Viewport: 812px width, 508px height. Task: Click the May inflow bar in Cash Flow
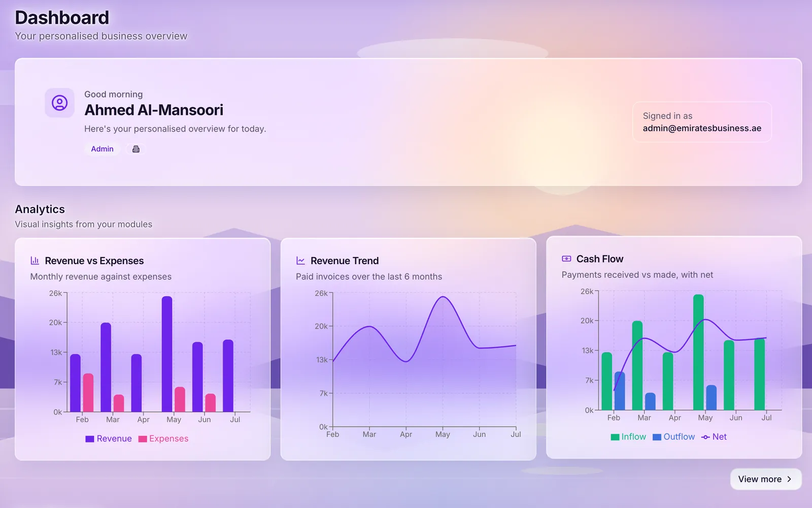click(698, 352)
